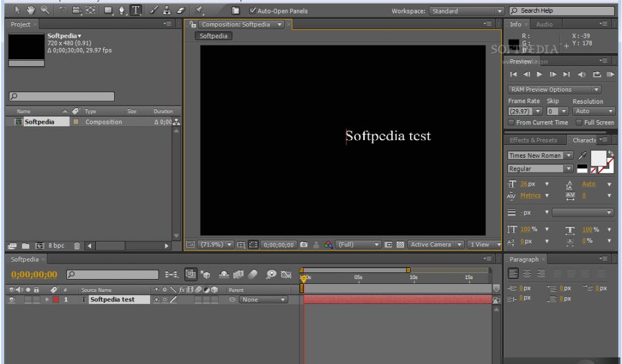Select the Rectangle shape tool
The image size is (622, 364).
click(x=108, y=10)
